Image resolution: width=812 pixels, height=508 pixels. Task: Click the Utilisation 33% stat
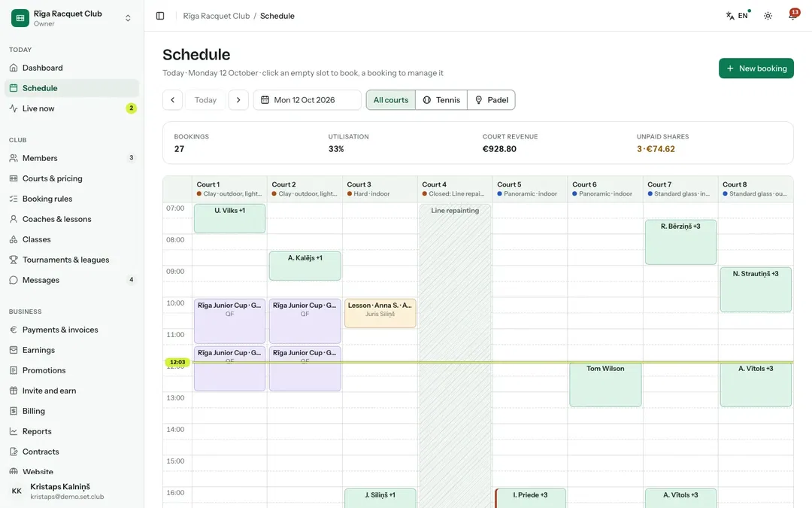(349, 143)
